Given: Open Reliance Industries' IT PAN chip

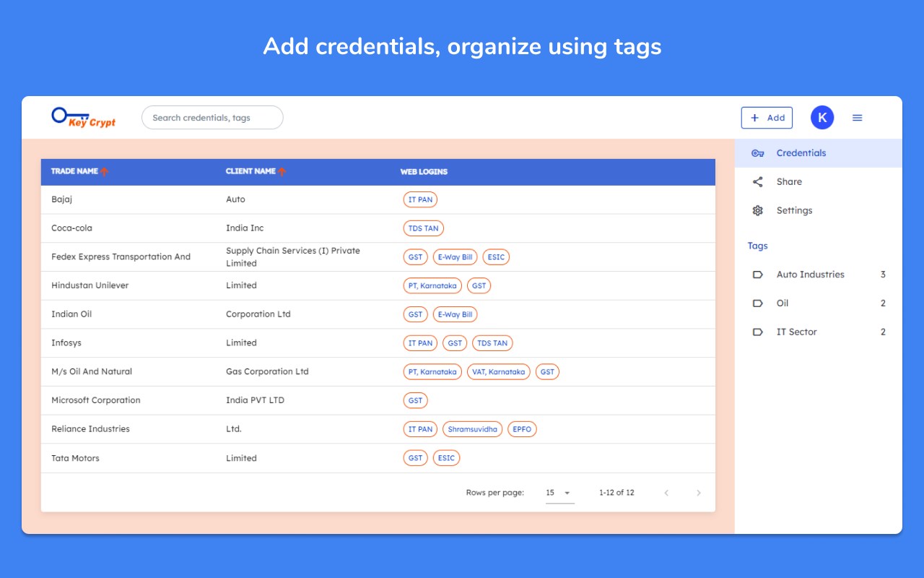Looking at the screenshot, I should point(420,430).
